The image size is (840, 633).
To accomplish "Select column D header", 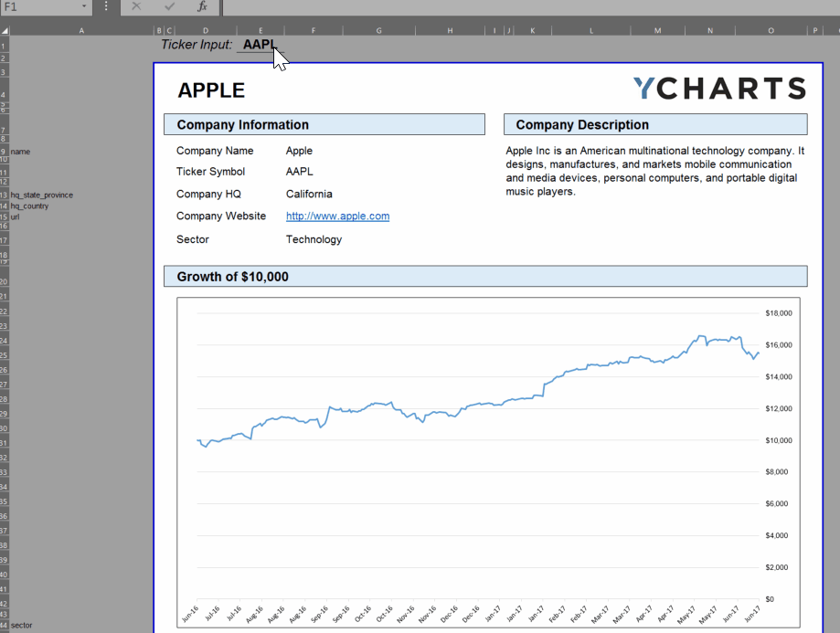I will click(205, 30).
